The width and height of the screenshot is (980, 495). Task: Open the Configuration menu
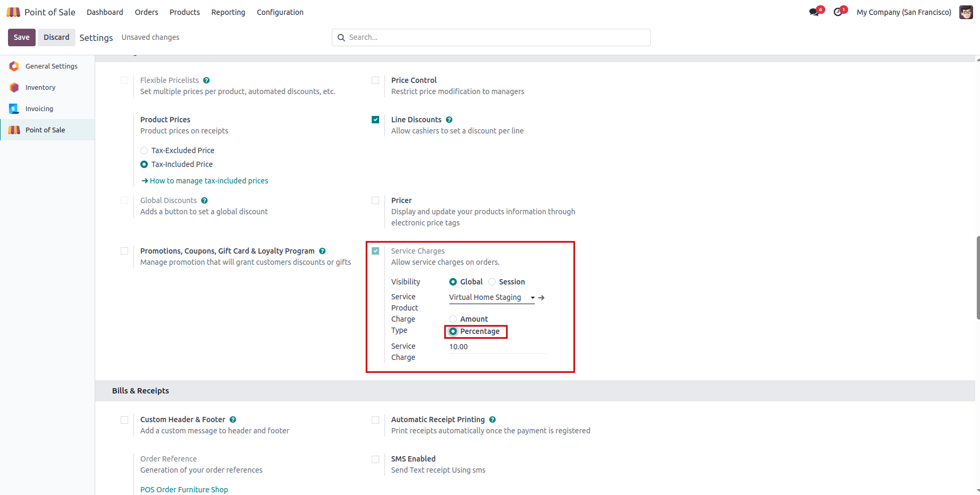coord(280,12)
